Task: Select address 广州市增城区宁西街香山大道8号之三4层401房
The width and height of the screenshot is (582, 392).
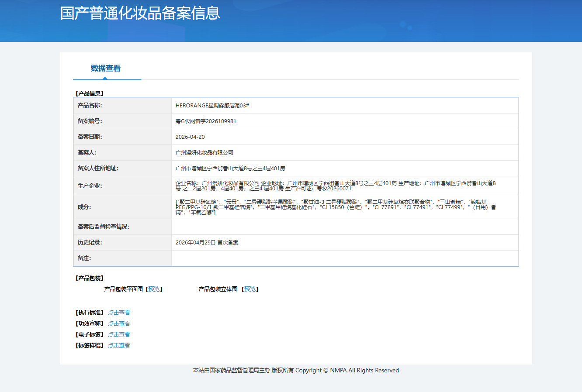Action: click(230, 168)
